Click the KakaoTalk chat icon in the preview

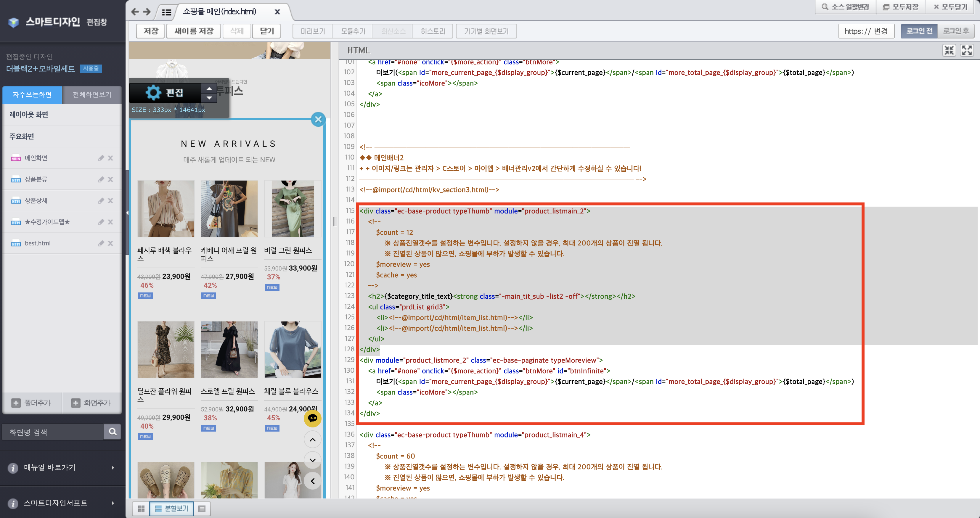tap(312, 418)
